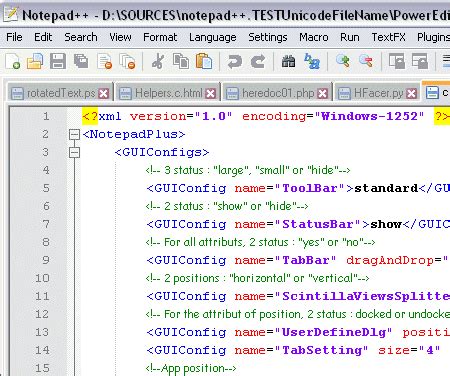The image size is (450, 376).
Task: Click the App position comment
Action: (x=191, y=368)
